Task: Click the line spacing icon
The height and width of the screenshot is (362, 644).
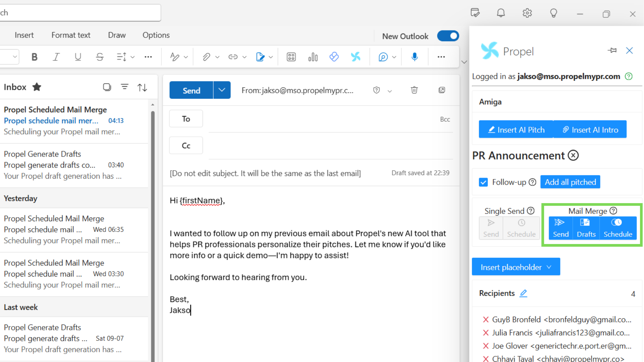Action: click(121, 57)
